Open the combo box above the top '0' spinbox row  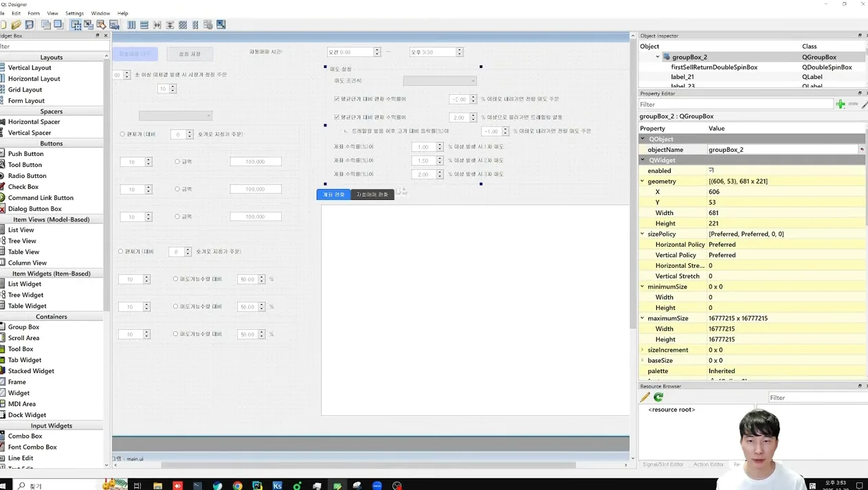175,115
